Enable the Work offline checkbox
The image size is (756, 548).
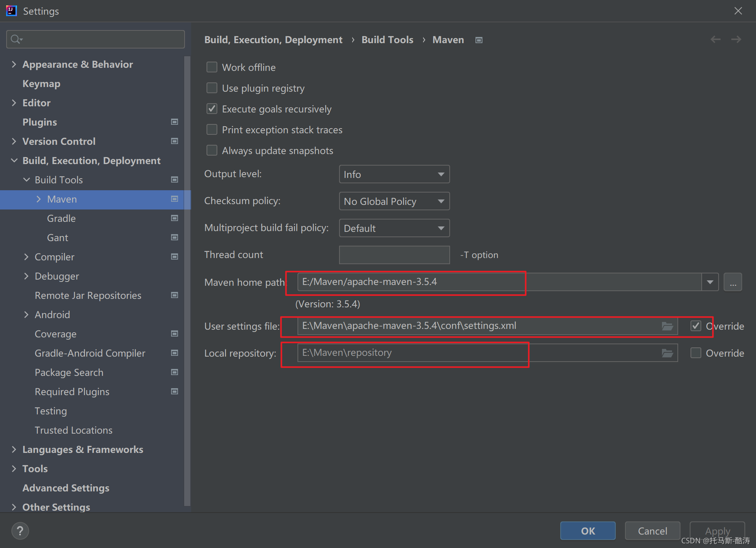pos(212,67)
